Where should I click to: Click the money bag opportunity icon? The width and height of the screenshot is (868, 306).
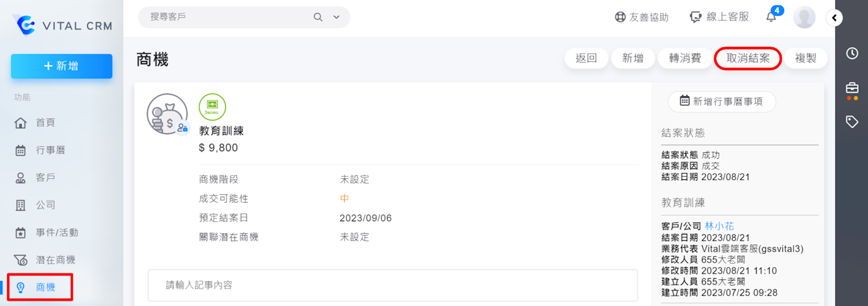click(166, 115)
